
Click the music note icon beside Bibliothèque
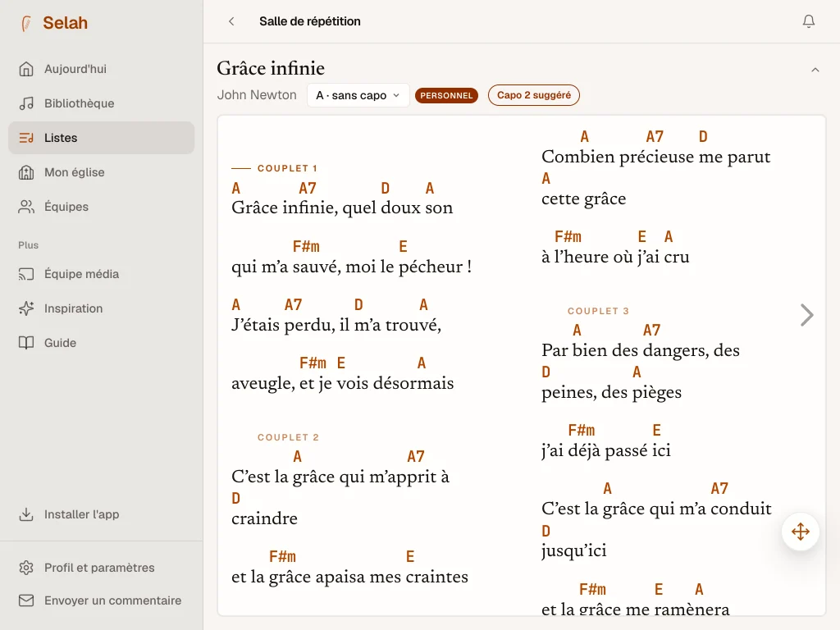(26, 103)
